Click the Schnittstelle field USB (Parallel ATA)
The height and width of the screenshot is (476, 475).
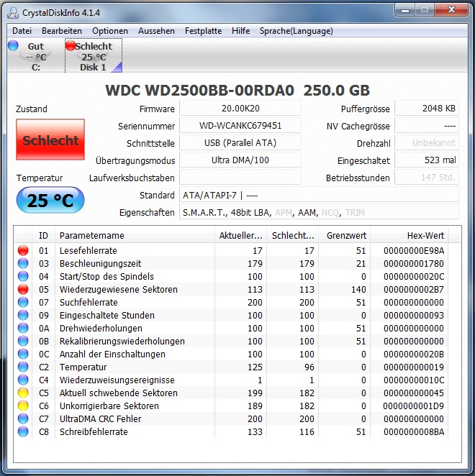240,143
